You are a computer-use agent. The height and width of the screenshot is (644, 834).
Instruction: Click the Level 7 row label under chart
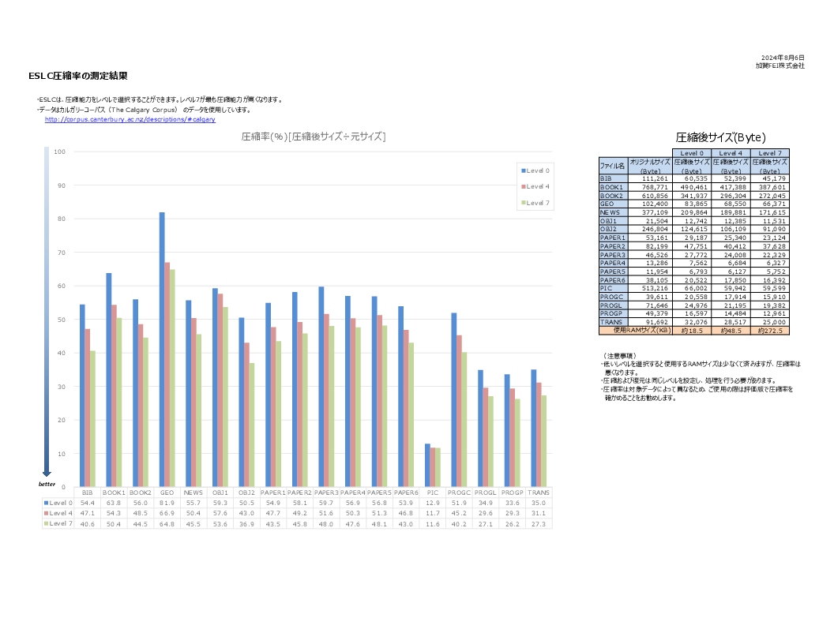click(x=58, y=523)
